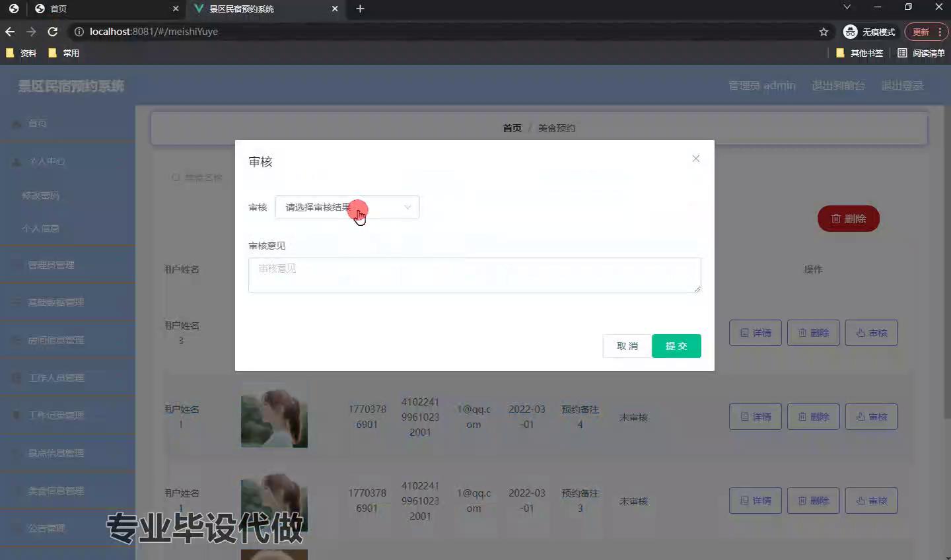The width and height of the screenshot is (951, 560).
Task: Click the address bar URL
Action: [154, 32]
